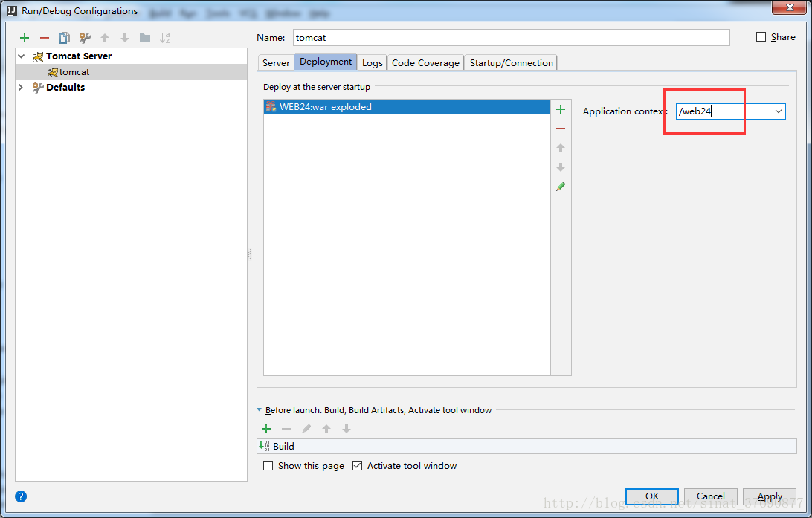The height and width of the screenshot is (518, 812).
Task: Create new folder for configurations
Action: tap(145, 38)
